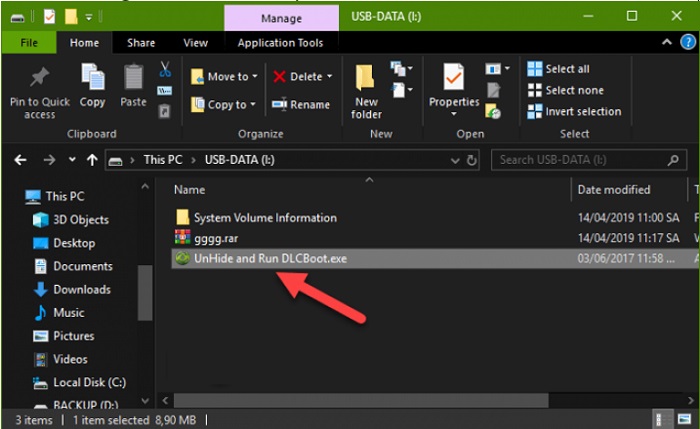Open Local Disk (C:) in navigation pane
The image size is (700, 429).
79,382
